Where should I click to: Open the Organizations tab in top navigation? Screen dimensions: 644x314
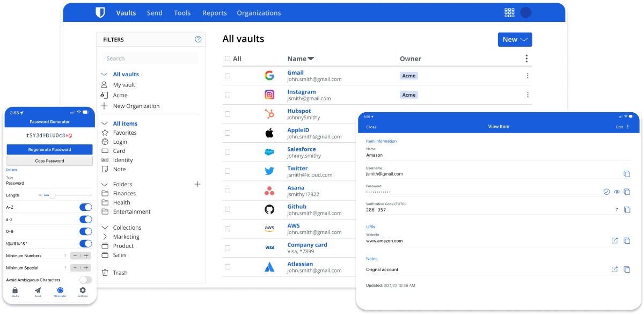click(259, 13)
